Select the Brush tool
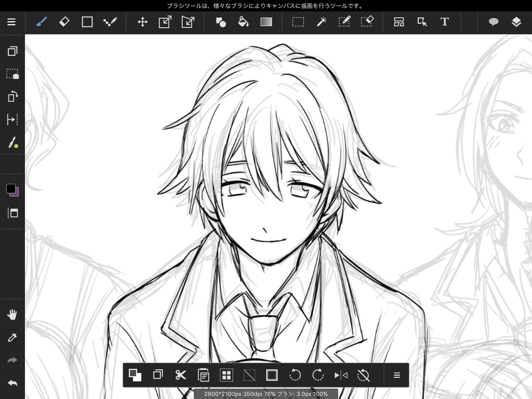This screenshot has height=399, width=532. click(41, 22)
